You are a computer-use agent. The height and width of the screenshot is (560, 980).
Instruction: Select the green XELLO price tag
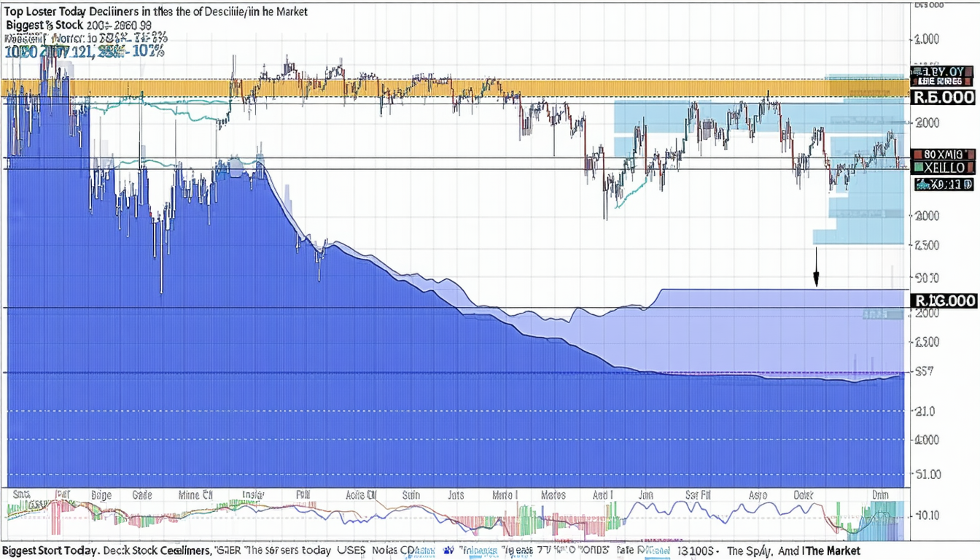point(944,168)
